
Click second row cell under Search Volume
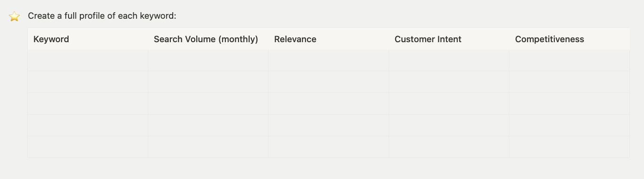[x=208, y=82]
